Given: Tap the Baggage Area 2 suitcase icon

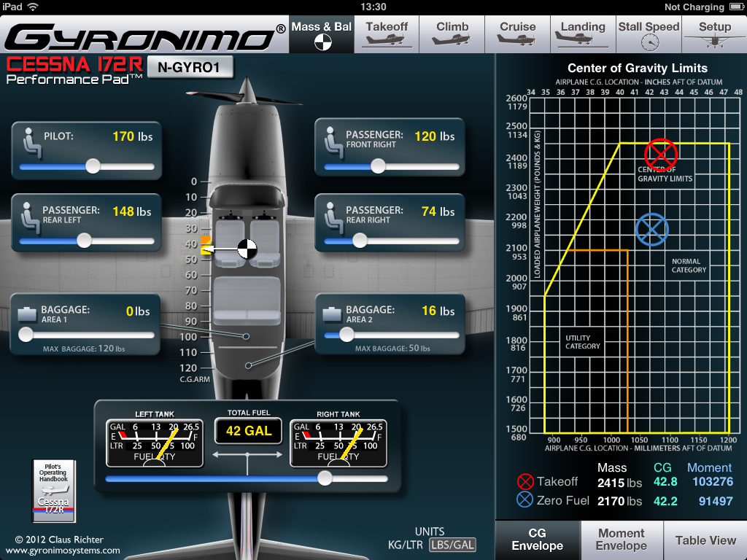Looking at the screenshot, I should point(332,314).
